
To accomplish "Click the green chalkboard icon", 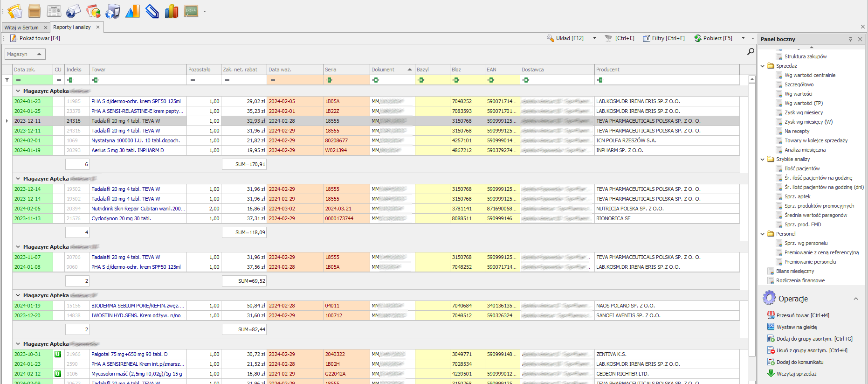I will pos(191,11).
